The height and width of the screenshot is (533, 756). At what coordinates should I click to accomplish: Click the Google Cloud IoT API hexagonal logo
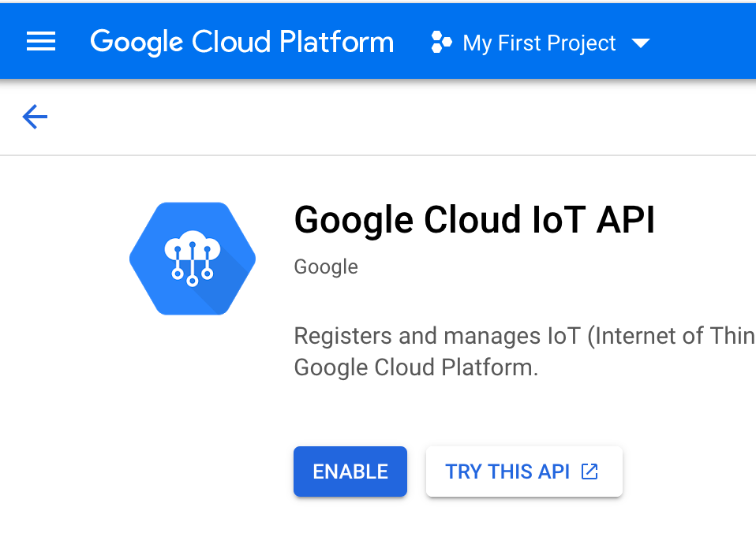tap(192, 258)
